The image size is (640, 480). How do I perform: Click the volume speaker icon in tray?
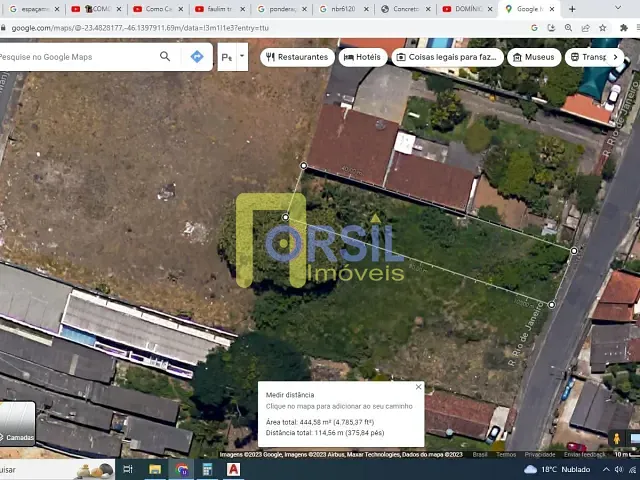(619, 469)
